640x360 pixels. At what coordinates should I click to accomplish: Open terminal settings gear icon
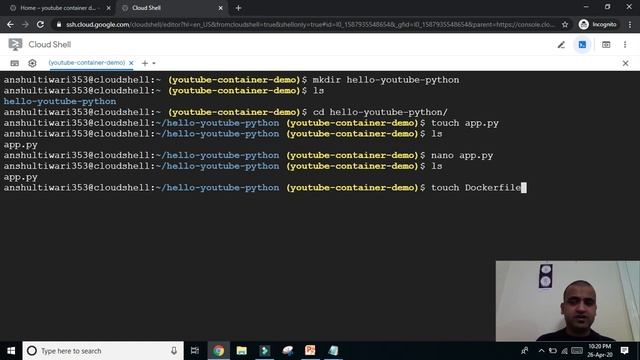[x=32, y=63]
